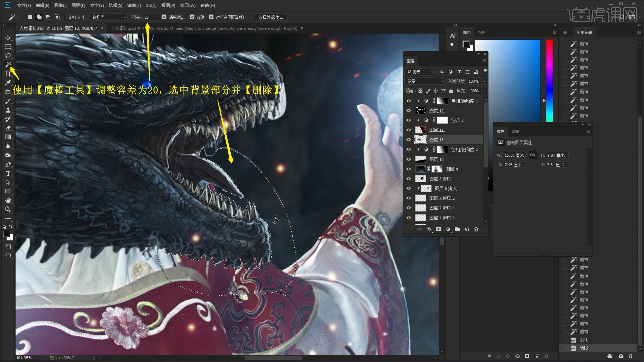Select the Hand tool
The width and height of the screenshot is (644, 362).
click(8, 200)
